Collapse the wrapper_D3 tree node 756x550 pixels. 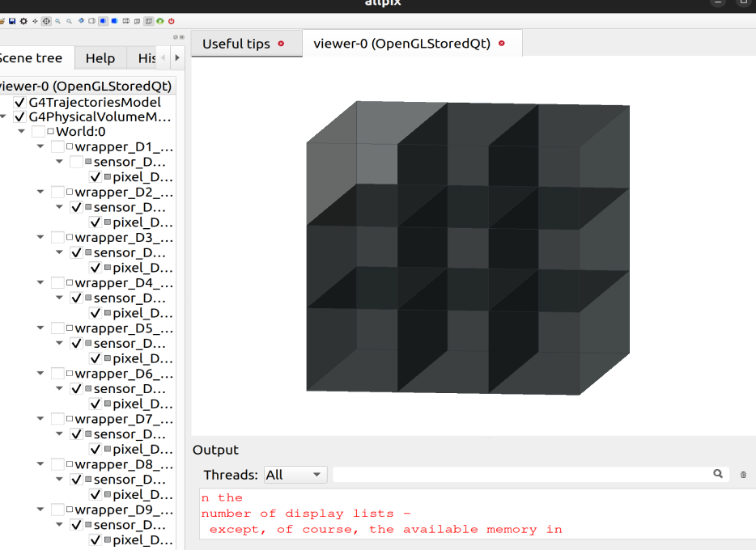tap(41, 238)
